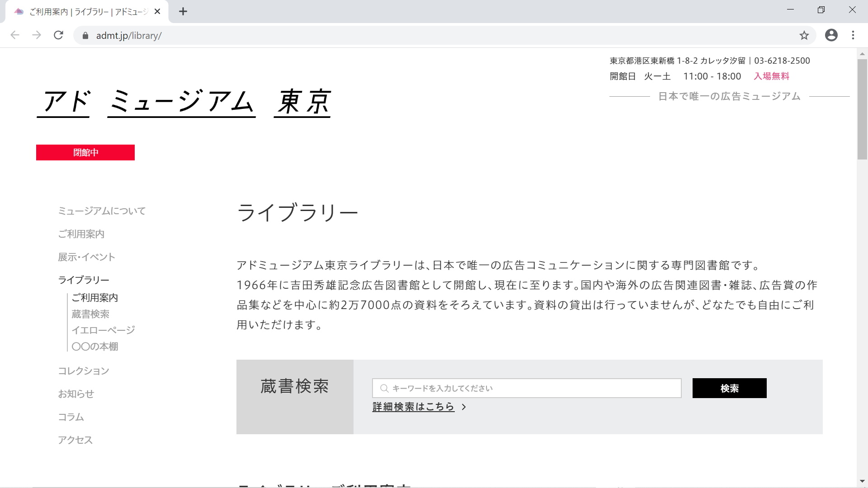Click the red 閉館中 status badge
This screenshot has width=868, height=488.
coord(85,153)
